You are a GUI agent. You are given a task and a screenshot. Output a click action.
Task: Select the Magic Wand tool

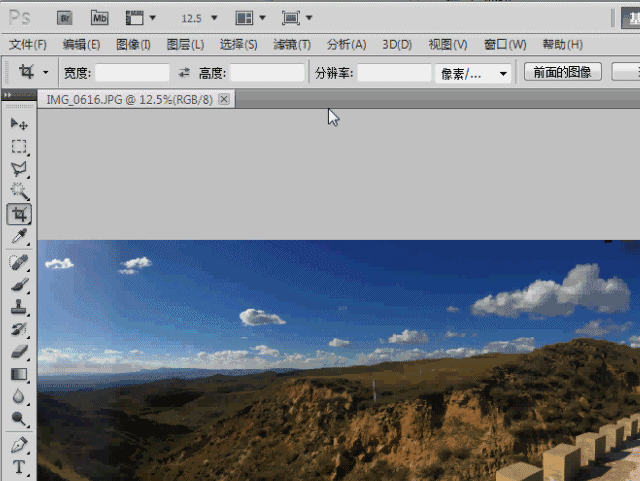[19, 191]
